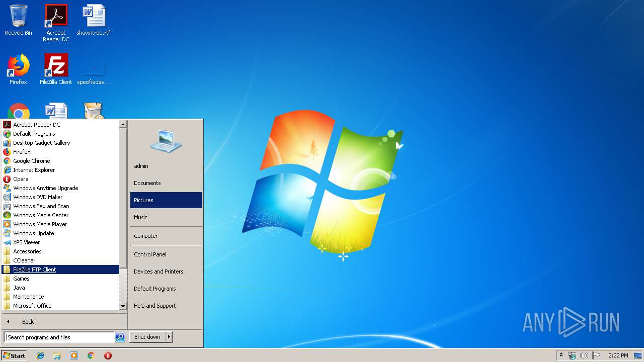Screen dimensions: 644x362
Task: Go Back to the main Start menu
Action: coord(64,322)
